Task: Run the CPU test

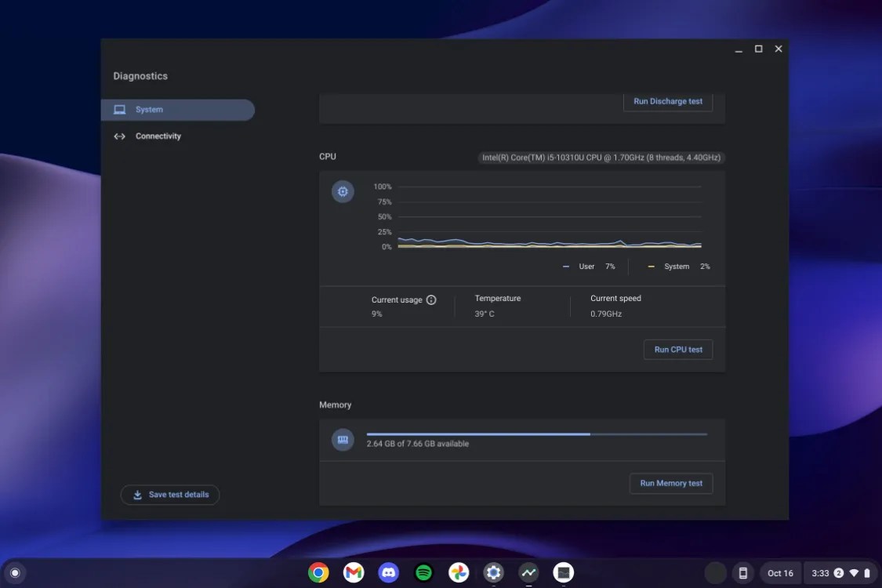Action: (677, 350)
